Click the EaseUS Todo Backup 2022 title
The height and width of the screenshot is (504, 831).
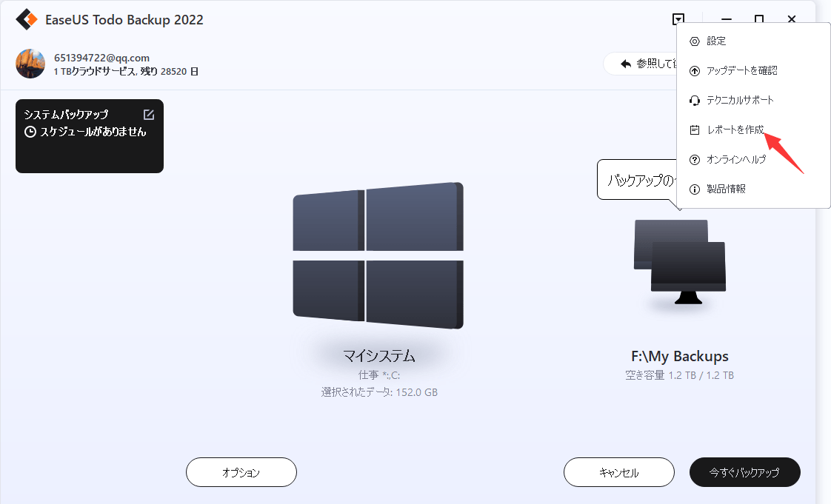point(124,20)
